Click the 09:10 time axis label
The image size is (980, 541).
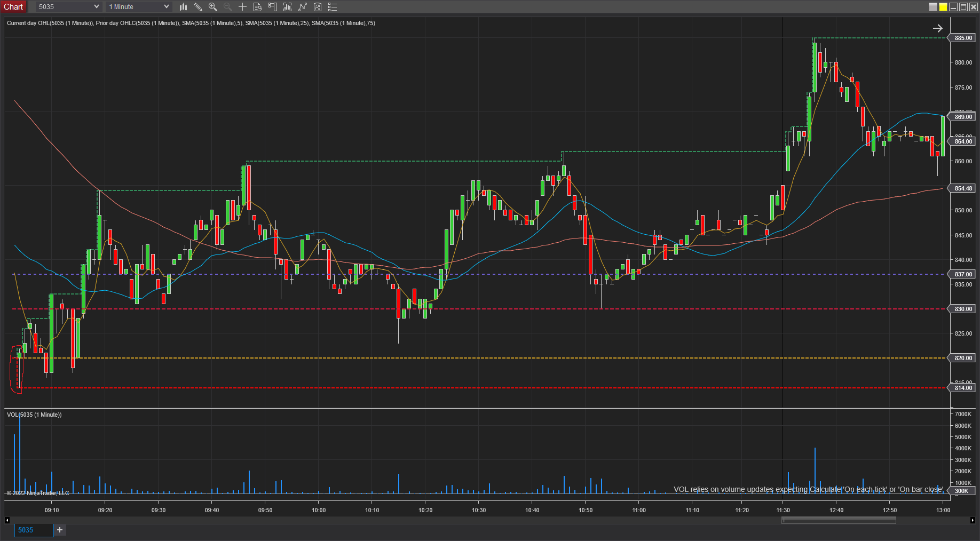point(52,510)
